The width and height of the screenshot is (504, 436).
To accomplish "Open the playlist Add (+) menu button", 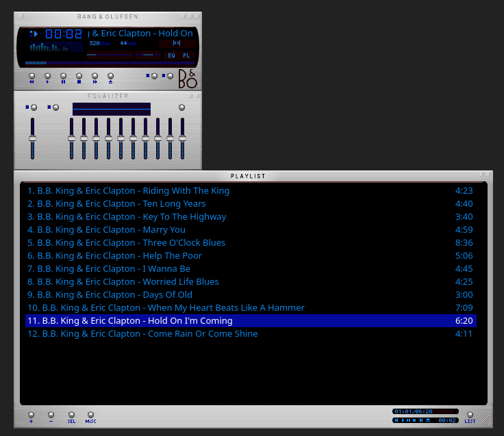I will (32, 417).
